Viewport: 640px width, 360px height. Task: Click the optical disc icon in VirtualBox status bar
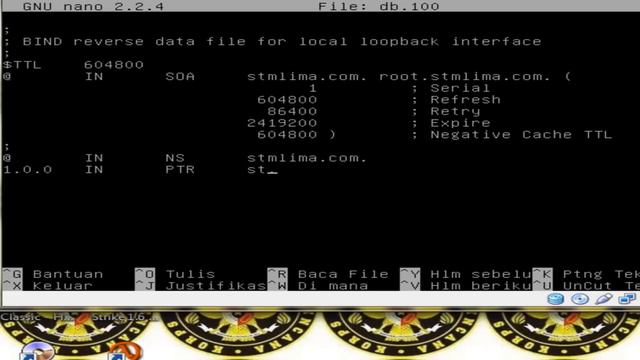(x=580, y=299)
